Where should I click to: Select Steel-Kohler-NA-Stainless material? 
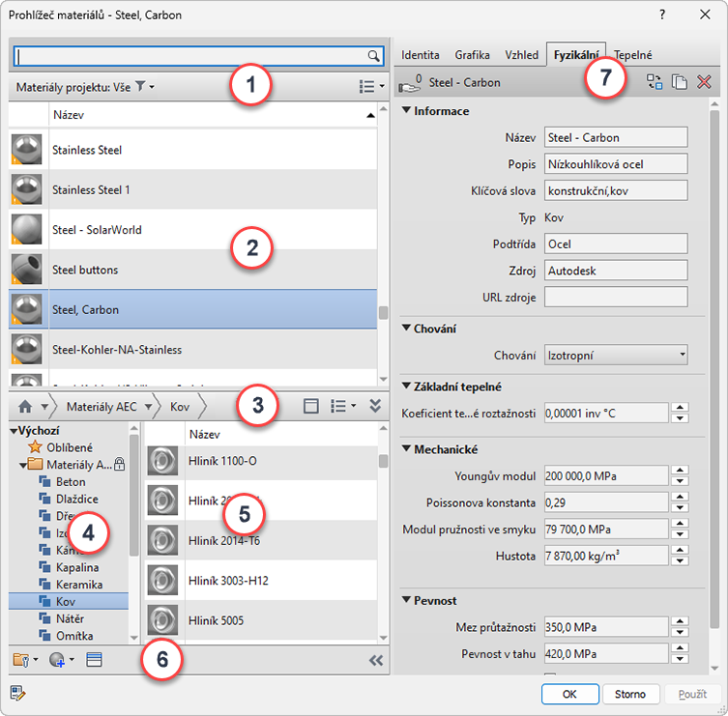[192, 349]
